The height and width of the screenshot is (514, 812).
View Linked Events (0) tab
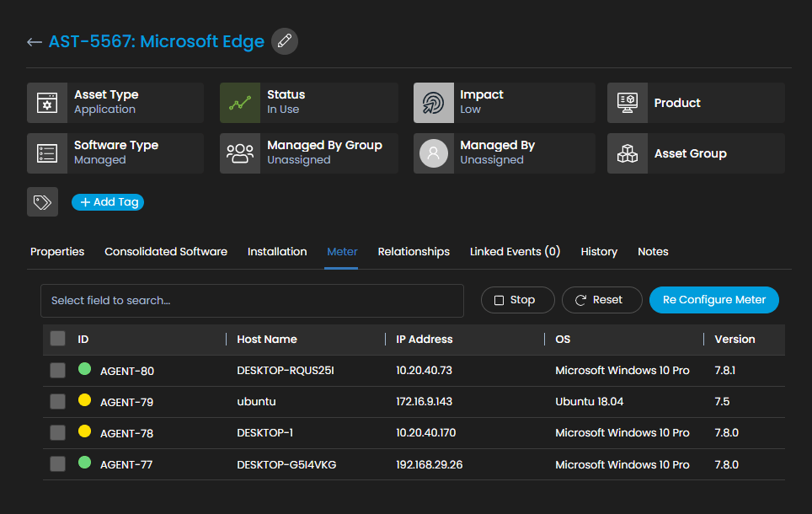[x=515, y=252]
